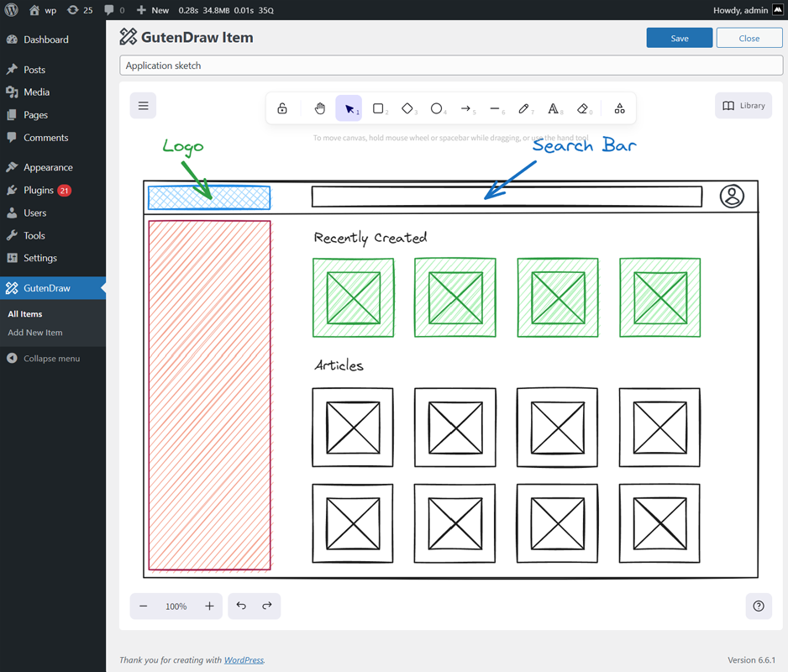The height and width of the screenshot is (672, 788).
Task: Select the Eraser tool
Action: click(x=581, y=108)
